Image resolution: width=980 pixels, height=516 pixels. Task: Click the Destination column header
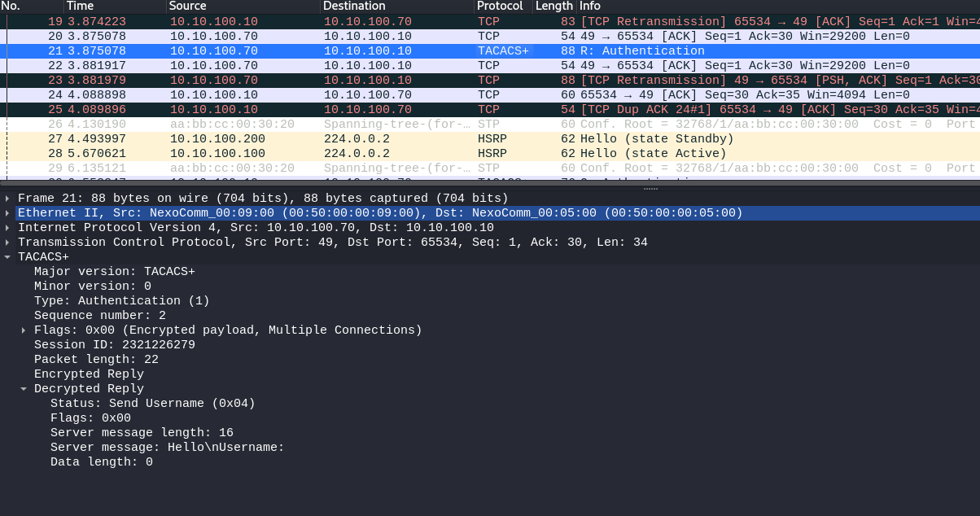[x=356, y=7]
